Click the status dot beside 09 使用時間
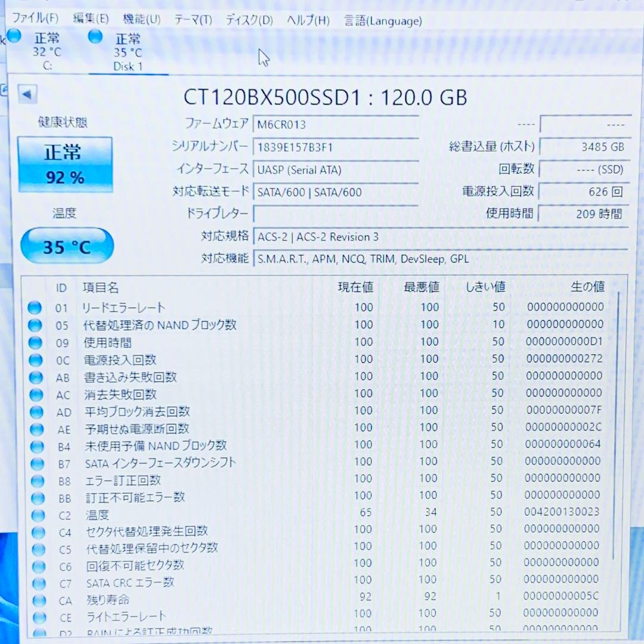The image size is (644, 644). [x=36, y=342]
